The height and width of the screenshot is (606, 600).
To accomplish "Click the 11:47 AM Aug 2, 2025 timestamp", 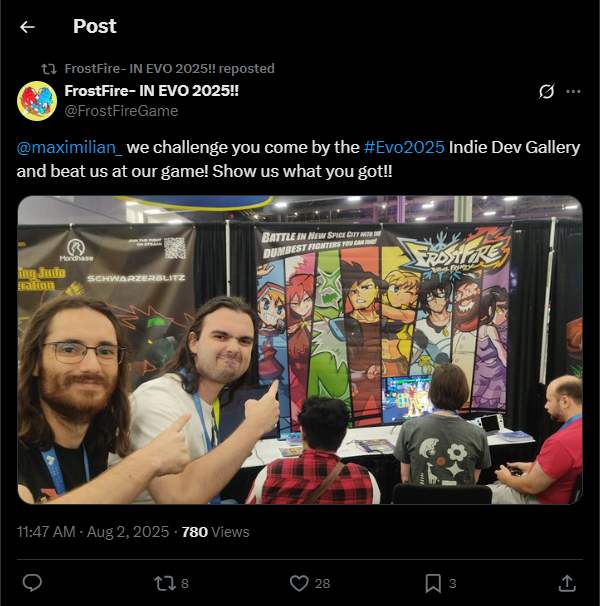I will 93,532.
